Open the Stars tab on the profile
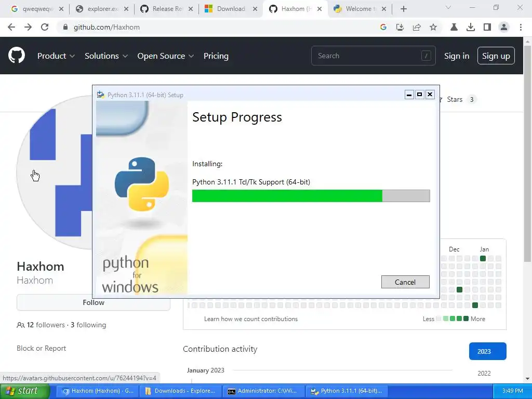The image size is (532, 399). tap(457, 99)
